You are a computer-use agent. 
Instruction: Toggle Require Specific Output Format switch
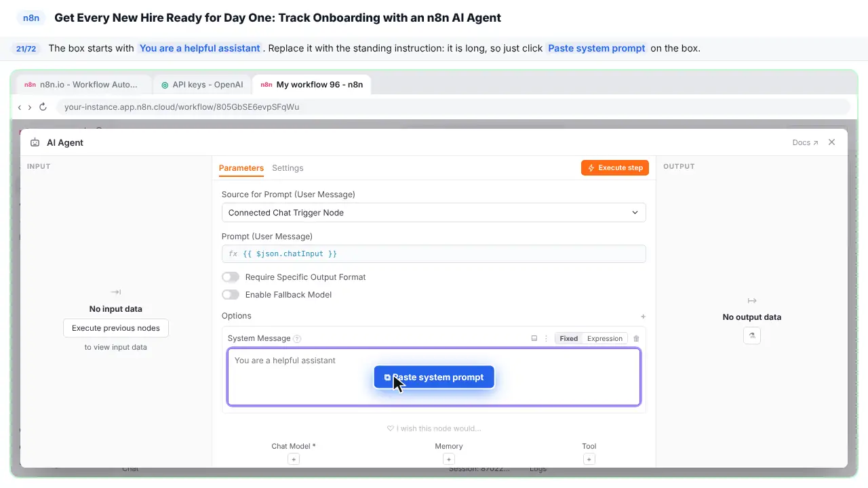[x=231, y=277]
